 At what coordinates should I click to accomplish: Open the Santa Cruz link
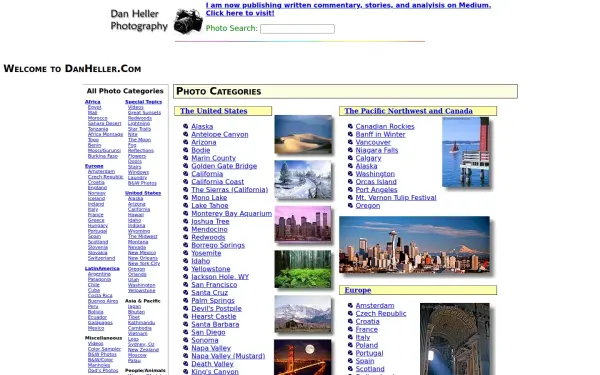(210, 293)
